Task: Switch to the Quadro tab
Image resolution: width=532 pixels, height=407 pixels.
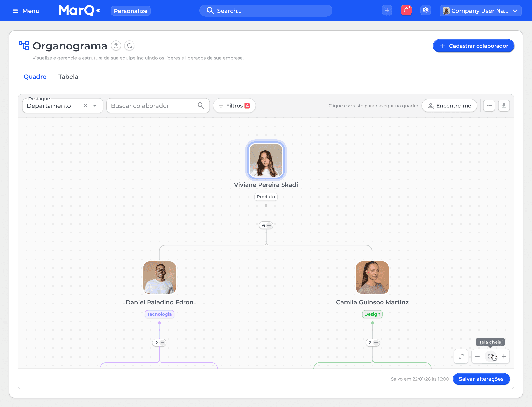Action: tap(35, 77)
